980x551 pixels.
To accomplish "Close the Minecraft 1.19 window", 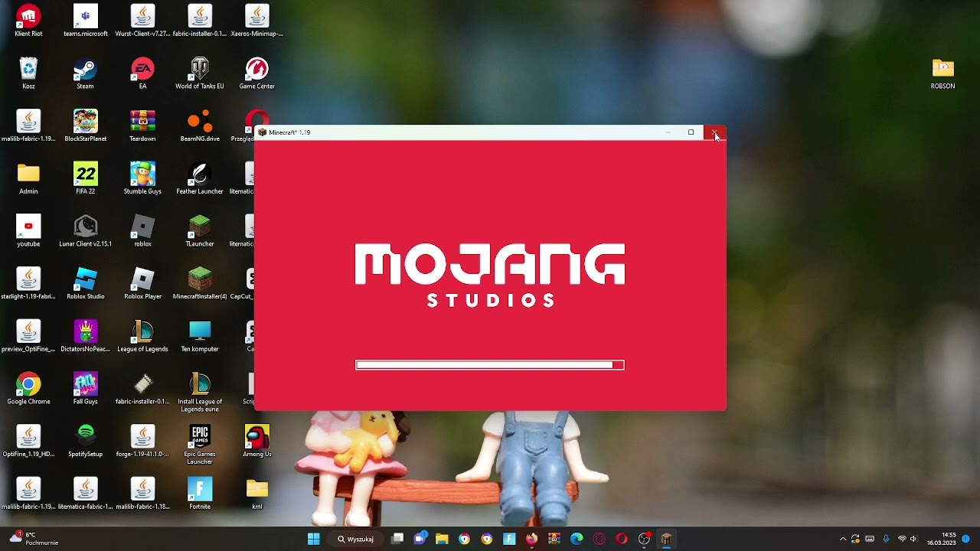I will (714, 132).
